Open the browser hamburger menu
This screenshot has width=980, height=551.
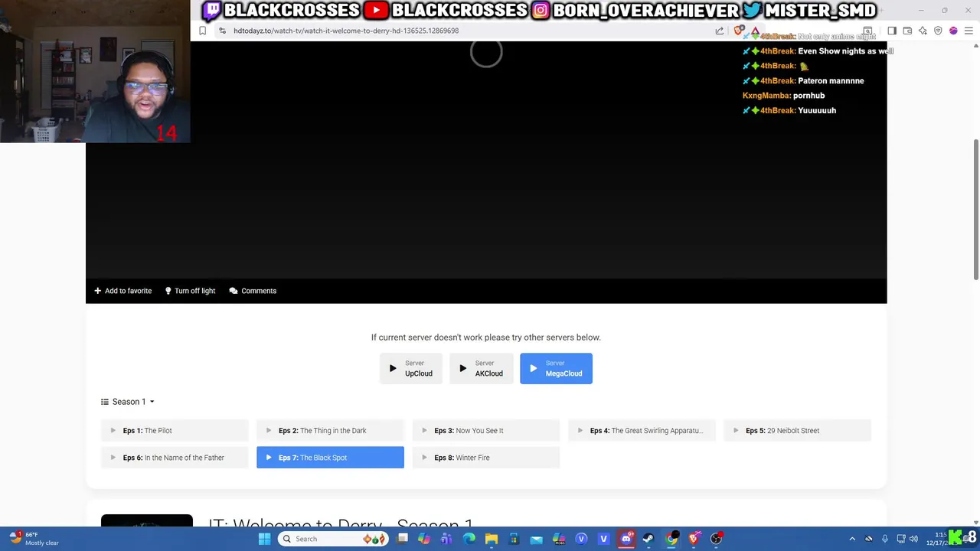pyautogui.click(x=969, y=31)
